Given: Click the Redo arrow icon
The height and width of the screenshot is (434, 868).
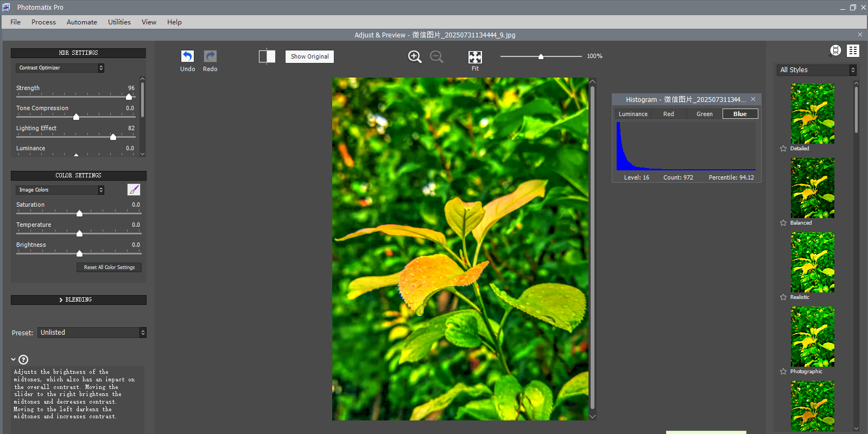Looking at the screenshot, I should (210, 56).
